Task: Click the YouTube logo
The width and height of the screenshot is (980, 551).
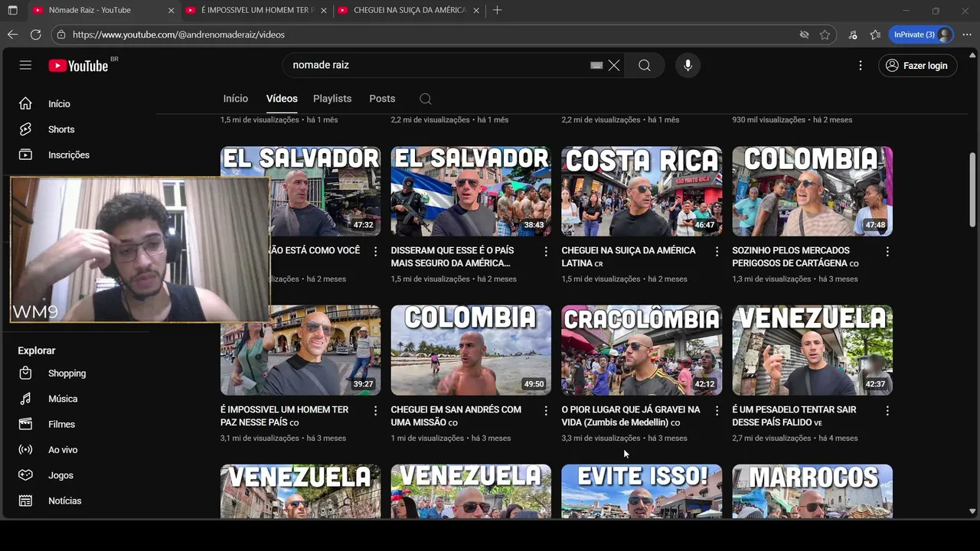Action: pyautogui.click(x=79, y=66)
